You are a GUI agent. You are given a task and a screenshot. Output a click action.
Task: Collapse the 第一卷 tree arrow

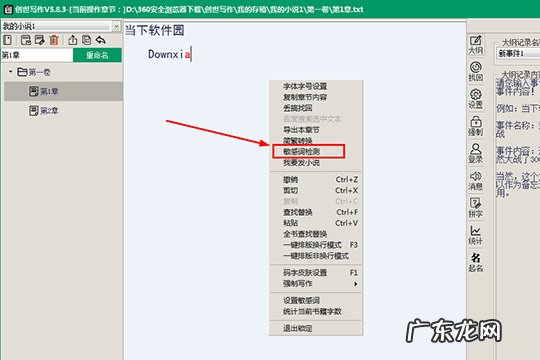[x=11, y=72]
